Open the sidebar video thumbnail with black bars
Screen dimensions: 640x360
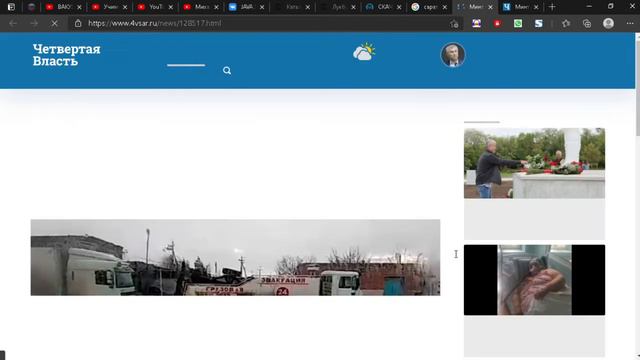pyautogui.click(x=534, y=280)
